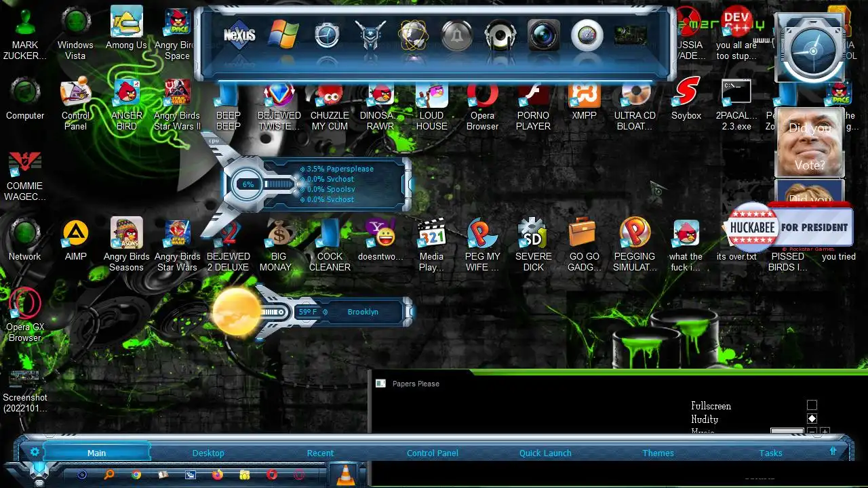Image resolution: width=868 pixels, height=488 pixels.
Task: Open the Control Panel shelf tab
Action: point(433,453)
